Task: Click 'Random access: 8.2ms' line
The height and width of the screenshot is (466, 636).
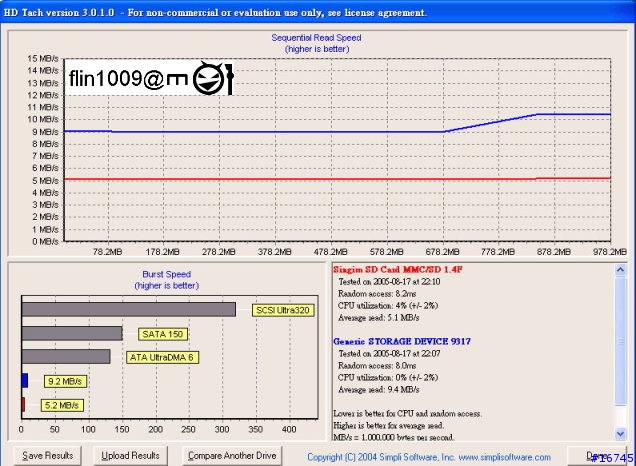Action: (377, 294)
